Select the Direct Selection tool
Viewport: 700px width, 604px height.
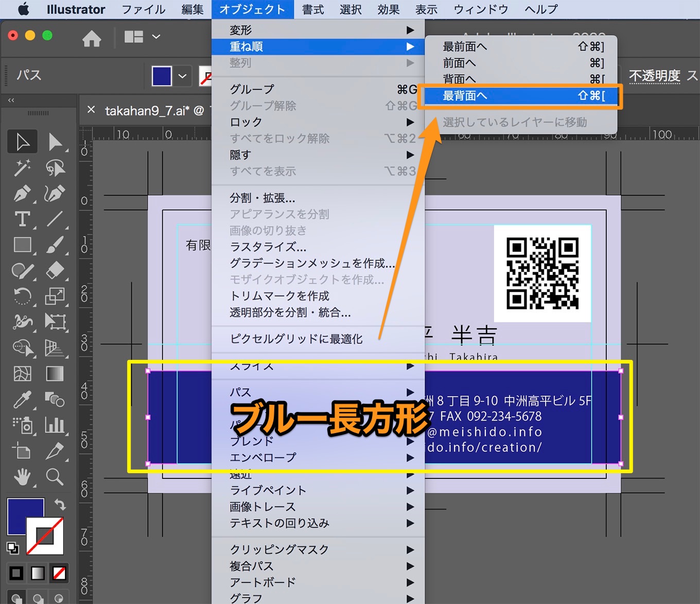55,142
